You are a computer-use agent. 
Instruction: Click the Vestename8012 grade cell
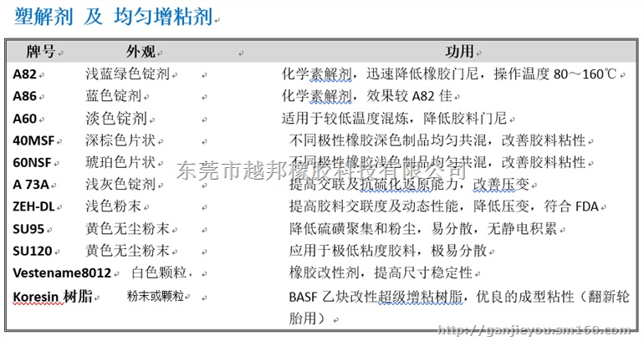pyautogui.click(x=62, y=272)
